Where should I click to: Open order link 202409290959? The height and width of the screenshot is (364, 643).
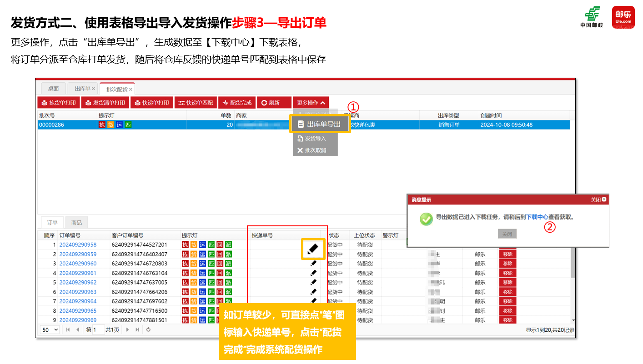tap(78, 254)
